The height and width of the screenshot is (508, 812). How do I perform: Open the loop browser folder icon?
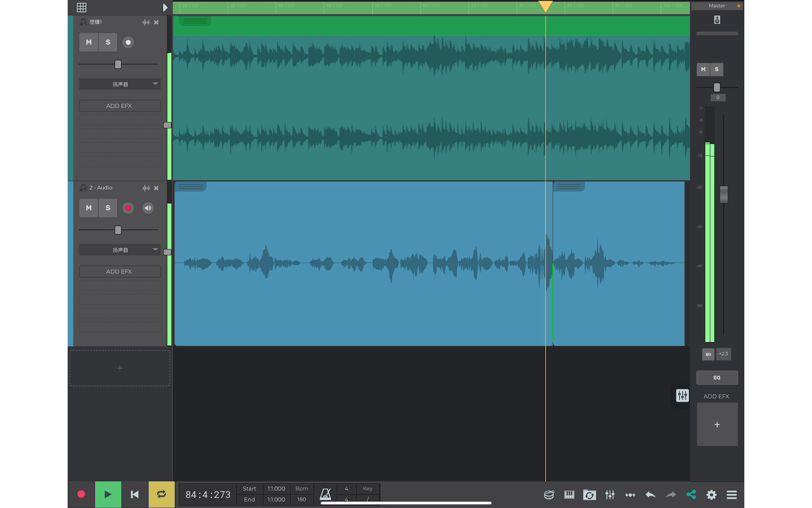pyautogui.click(x=589, y=495)
